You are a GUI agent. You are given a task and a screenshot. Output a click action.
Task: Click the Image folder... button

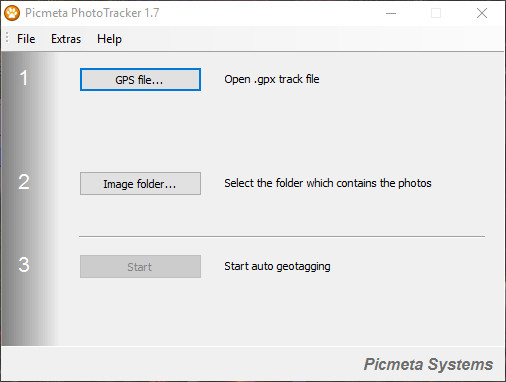140,184
